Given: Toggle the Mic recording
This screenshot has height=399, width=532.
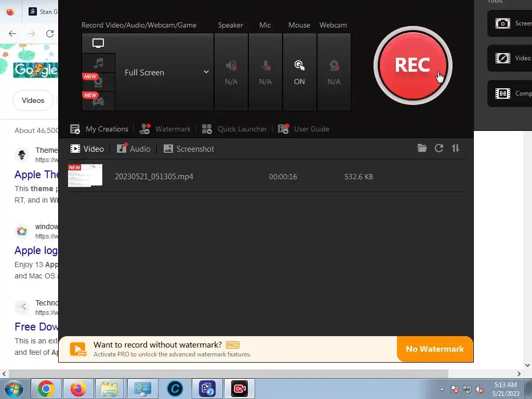Looking at the screenshot, I should pyautogui.click(x=265, y=72).
